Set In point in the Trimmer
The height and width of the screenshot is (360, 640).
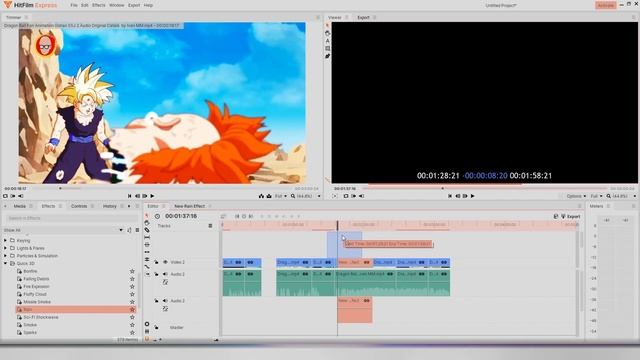(13, 196)
